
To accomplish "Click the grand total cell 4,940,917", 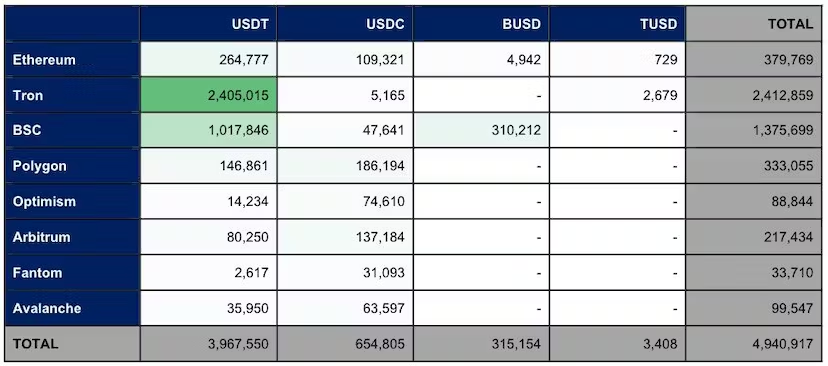I will [754, 344].
